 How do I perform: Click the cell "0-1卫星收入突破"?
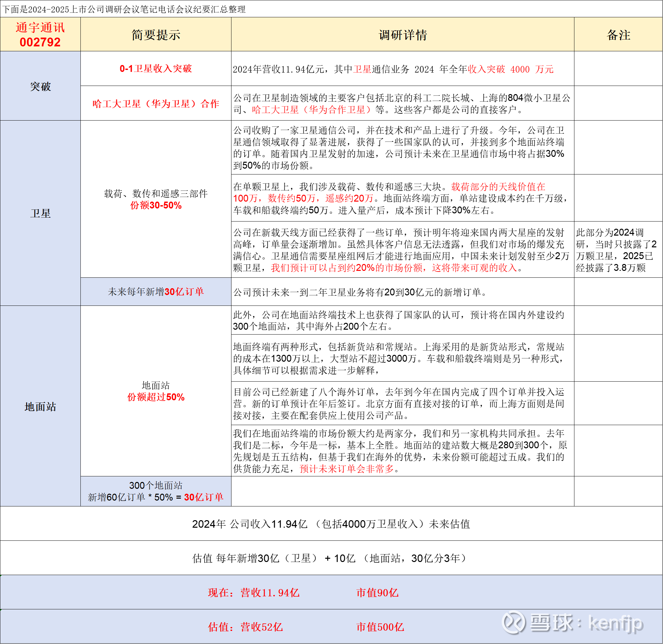click(156, 69)
